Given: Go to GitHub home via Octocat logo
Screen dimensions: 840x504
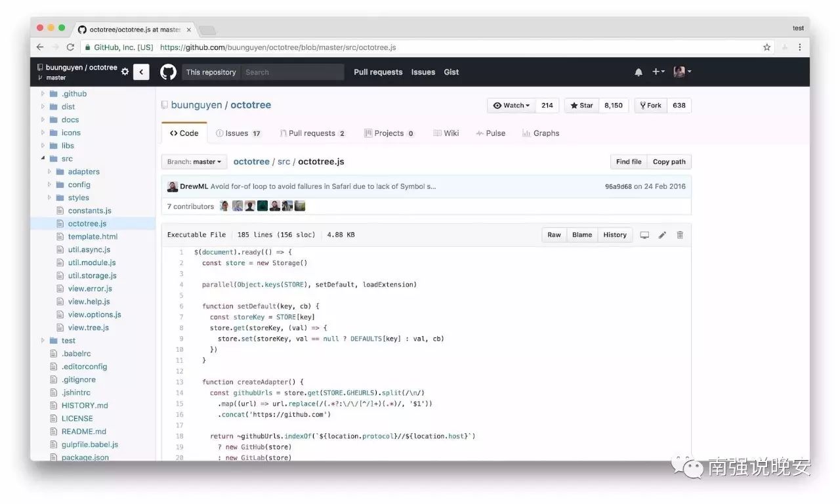Looking at the screenshot, I should (x=169, y=72).
